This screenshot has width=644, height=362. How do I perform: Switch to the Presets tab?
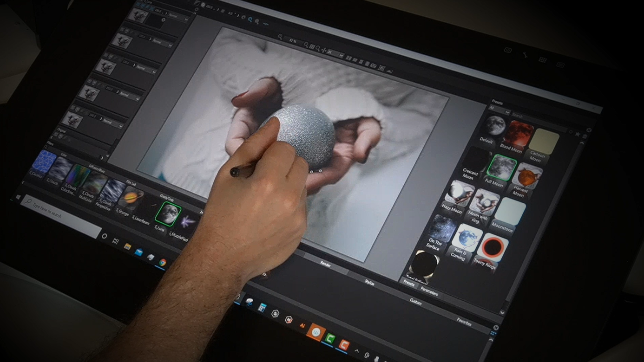(409, 284)
